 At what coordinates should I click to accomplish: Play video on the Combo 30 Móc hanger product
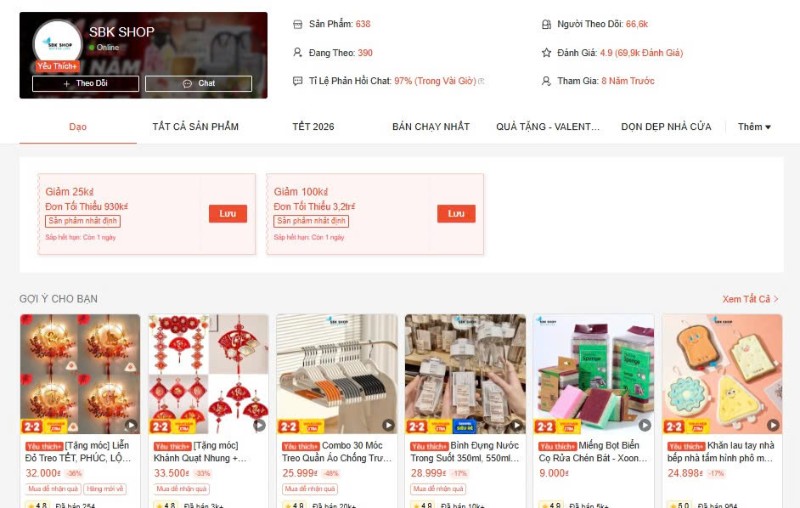388,425
